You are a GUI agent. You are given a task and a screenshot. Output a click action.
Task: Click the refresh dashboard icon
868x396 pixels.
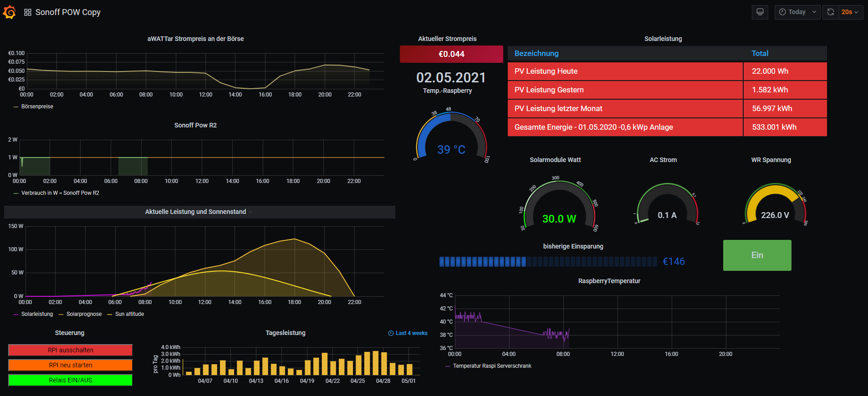coord(830,12)
